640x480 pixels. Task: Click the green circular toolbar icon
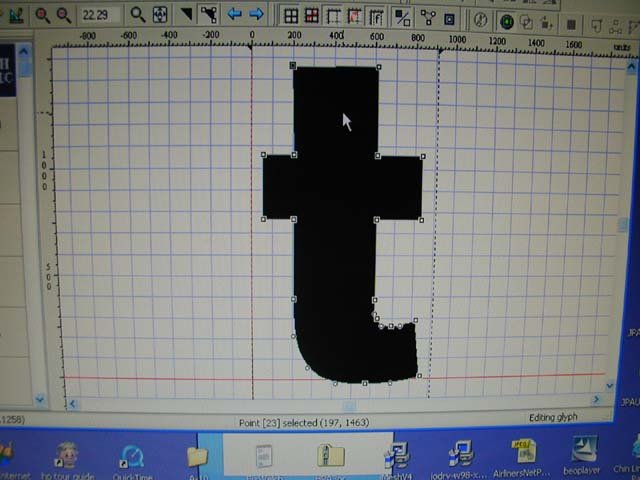(x=506, y=20)
